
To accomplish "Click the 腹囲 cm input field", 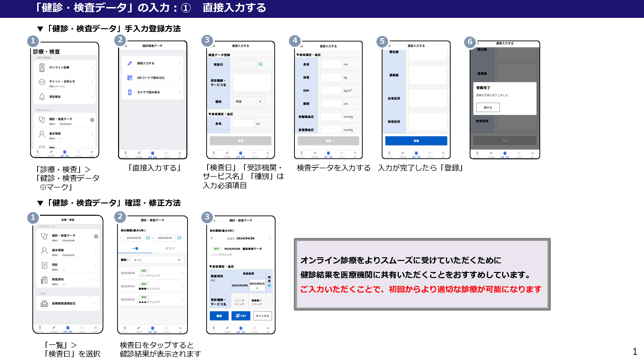I will click(x=331, y=104).
